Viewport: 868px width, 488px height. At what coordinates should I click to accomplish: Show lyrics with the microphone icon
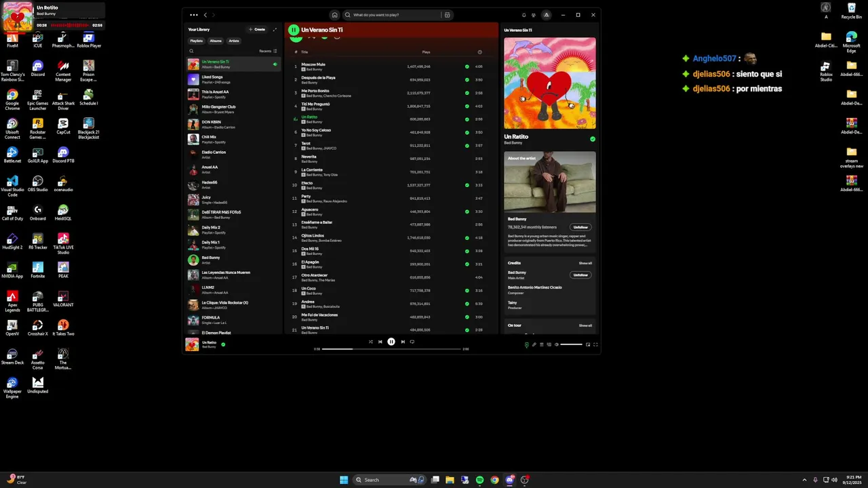tap(534, 344)
